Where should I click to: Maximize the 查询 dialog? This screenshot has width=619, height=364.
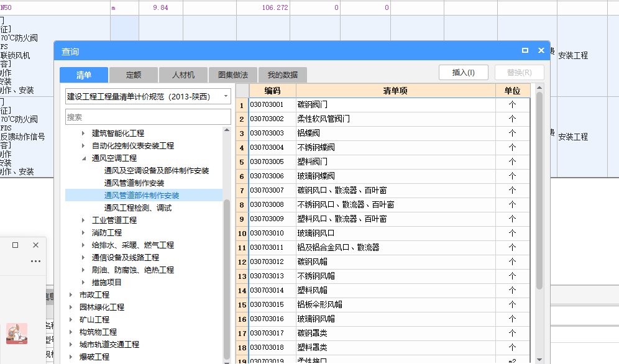[x=525, y=50]
